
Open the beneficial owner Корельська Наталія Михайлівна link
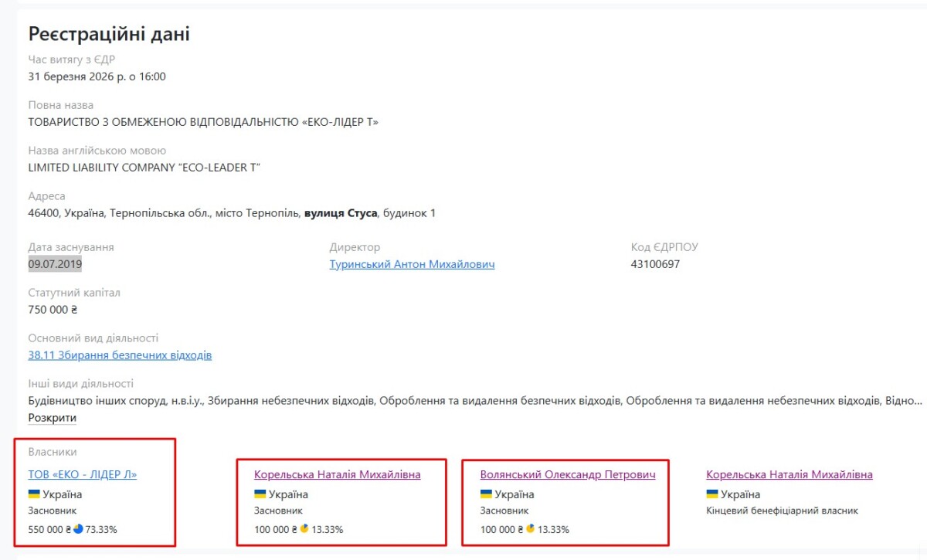pyautogui.click(x=789, y=474)
